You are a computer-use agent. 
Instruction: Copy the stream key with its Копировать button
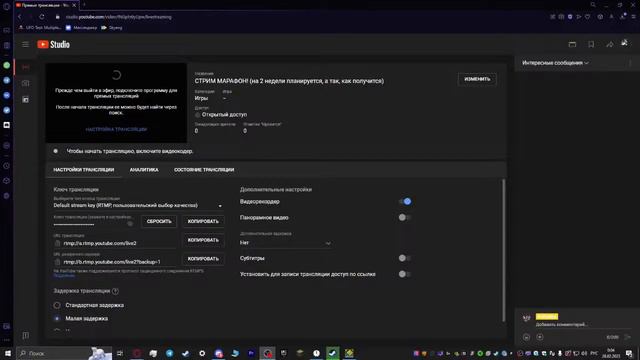203,221
